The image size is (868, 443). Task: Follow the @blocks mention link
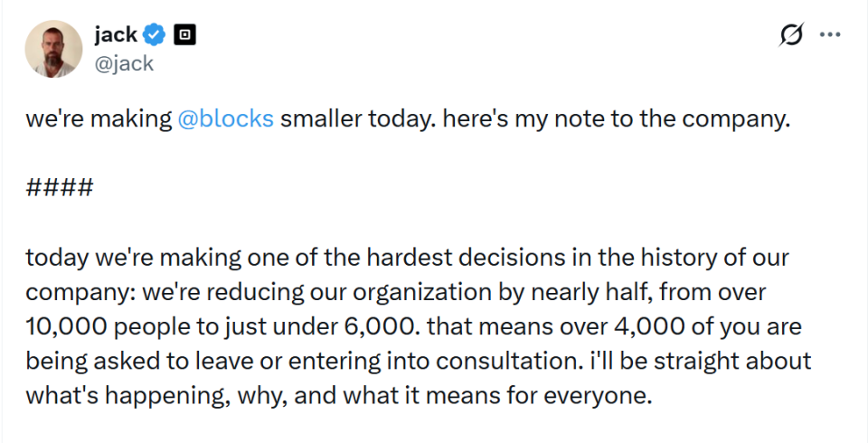[x=225, y=120]
